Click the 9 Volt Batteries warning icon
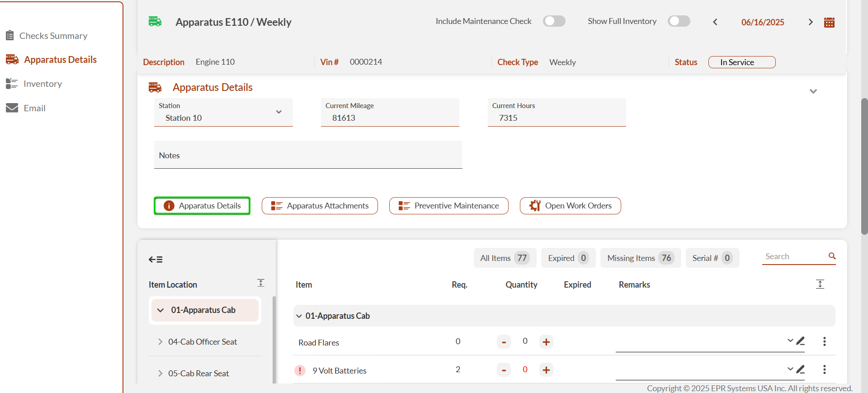 300,370
